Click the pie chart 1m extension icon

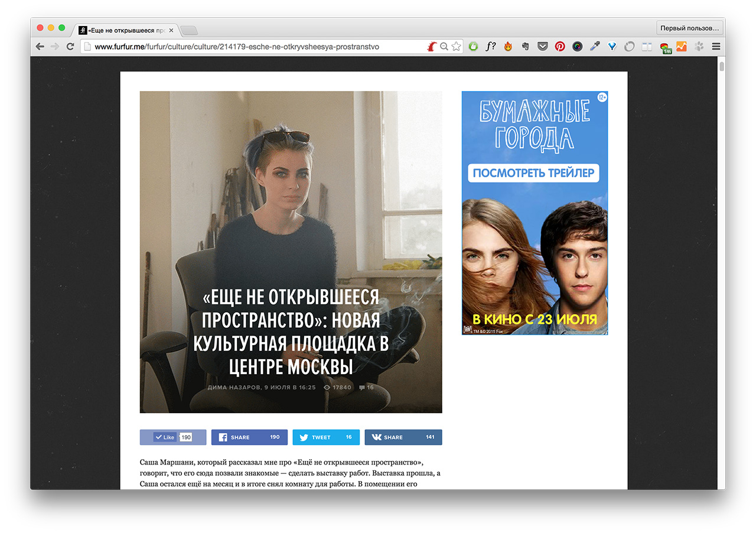click(x=665, y=47)
